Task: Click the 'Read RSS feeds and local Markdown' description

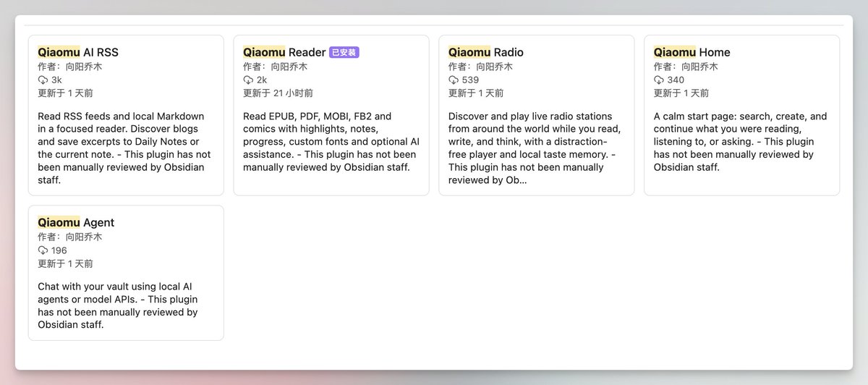Action: pyautogui.click(x=124, y=148)
